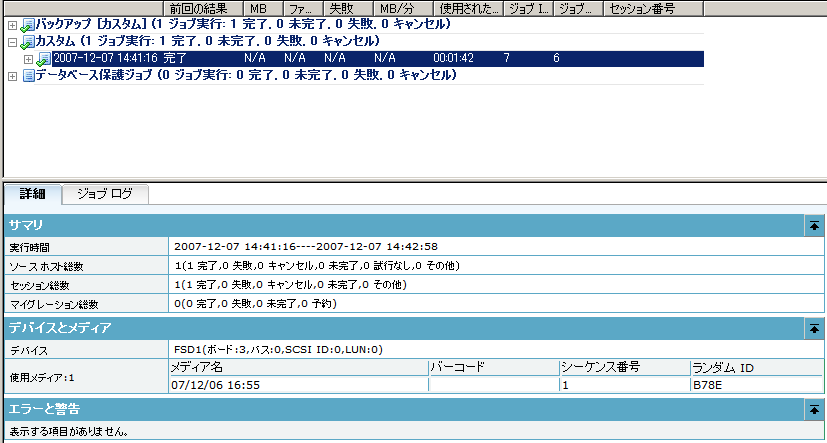Select the データベース保護ジョブ row
The width and height of the screenshot is (827, 443).
pos(246,75)
